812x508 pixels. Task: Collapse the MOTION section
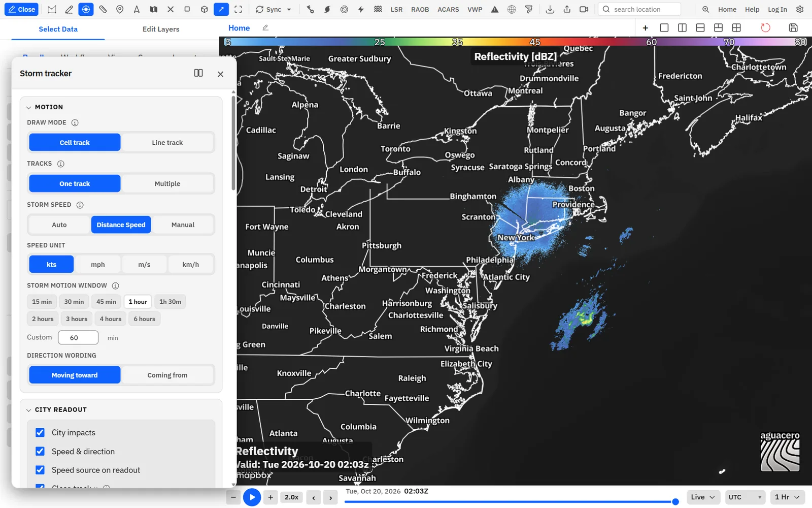coord(29,107)
